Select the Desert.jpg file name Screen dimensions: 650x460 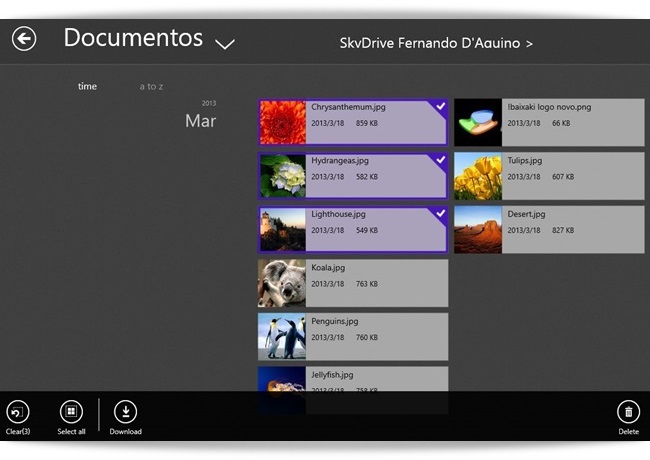click(x=526, y=214)
